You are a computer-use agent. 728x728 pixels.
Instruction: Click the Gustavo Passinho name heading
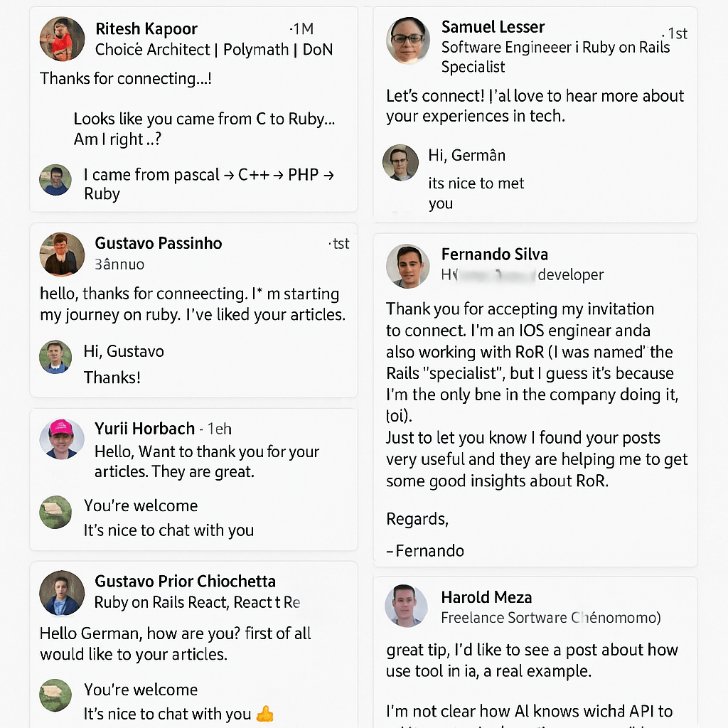(159, 243)
